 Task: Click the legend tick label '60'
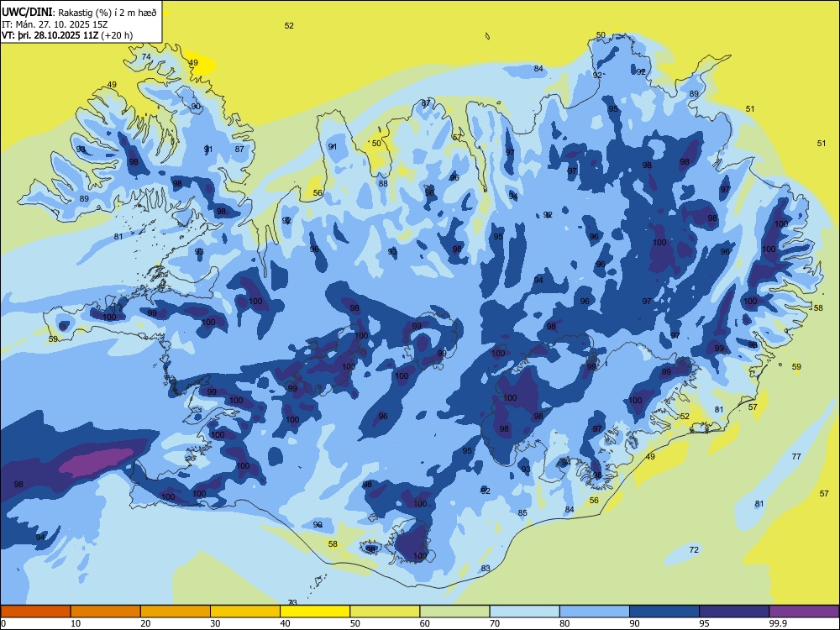pos(425,623)
